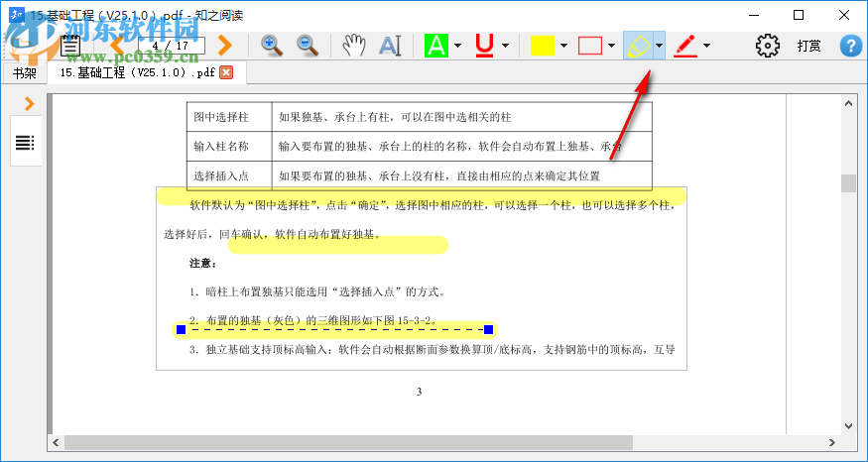Go to previous page arrow
The width and height of the screenshot is (868, 462).
pos(117,46)
